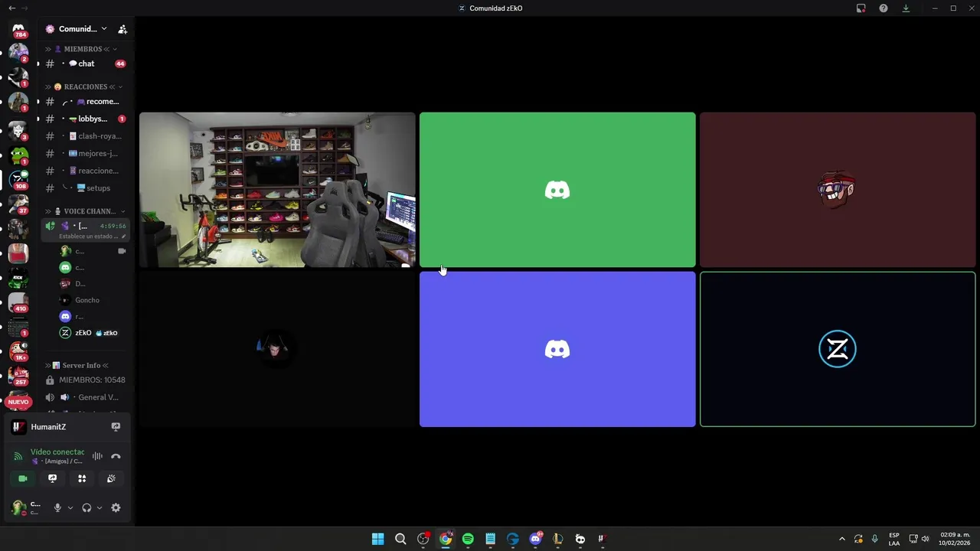Collapse the REACCIONES category
Image resolution: width=980 pixels, height=551 pixels.
84,86
